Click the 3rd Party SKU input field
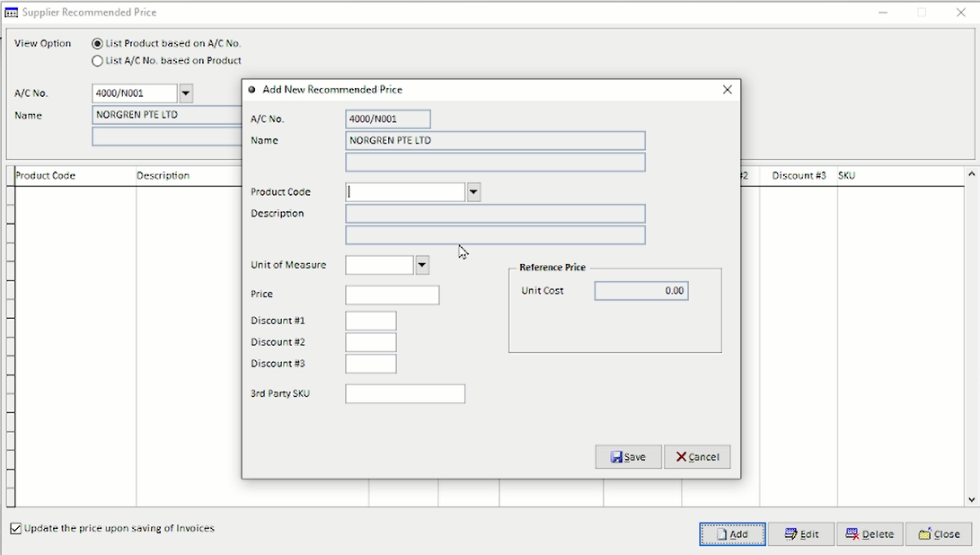The image size is (980, 555). point(405,393)
